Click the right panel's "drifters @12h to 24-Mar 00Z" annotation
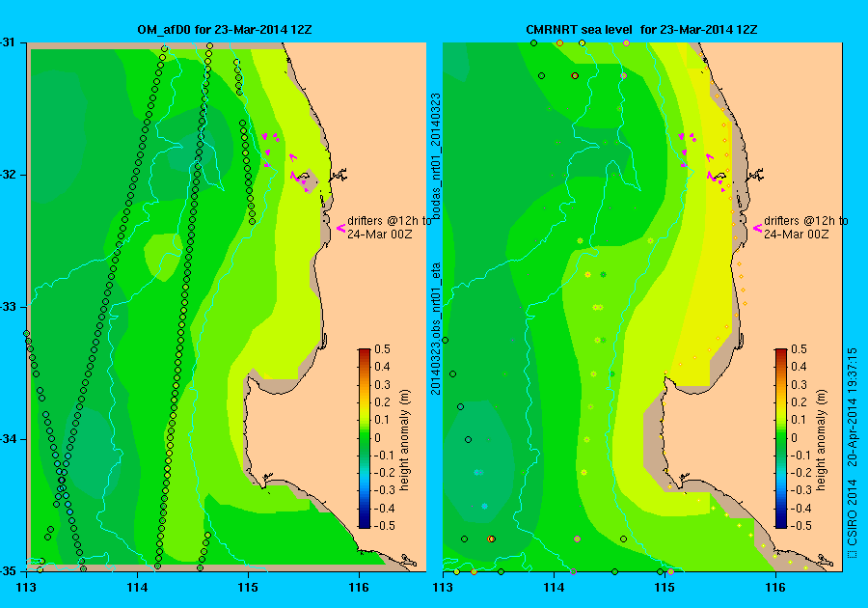This screenshot has height=608, width=868. 806,227
